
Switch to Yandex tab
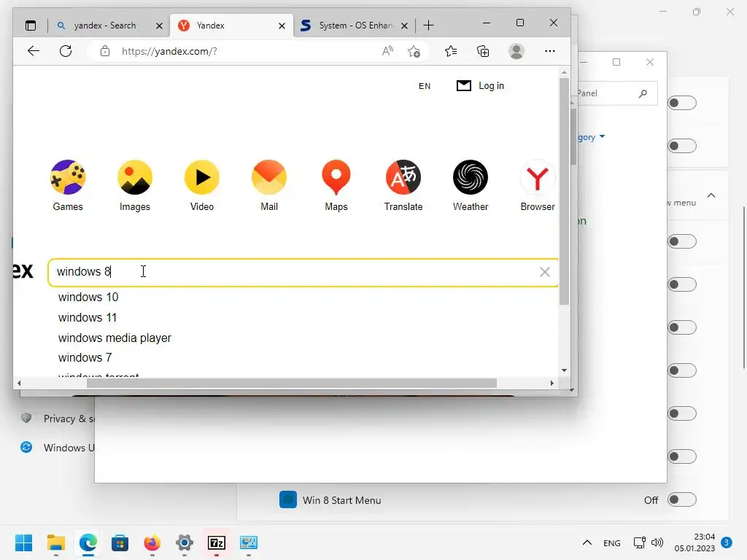230,26
